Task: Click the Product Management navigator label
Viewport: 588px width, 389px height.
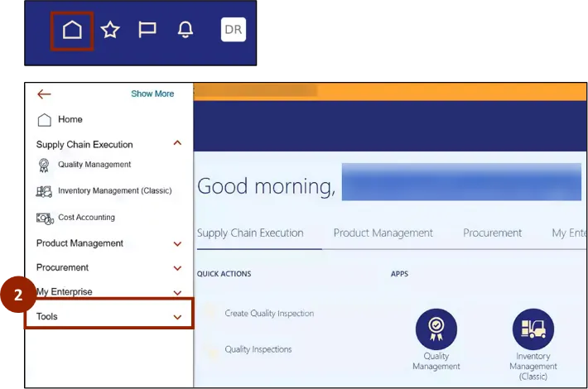Action: point(80,243)
